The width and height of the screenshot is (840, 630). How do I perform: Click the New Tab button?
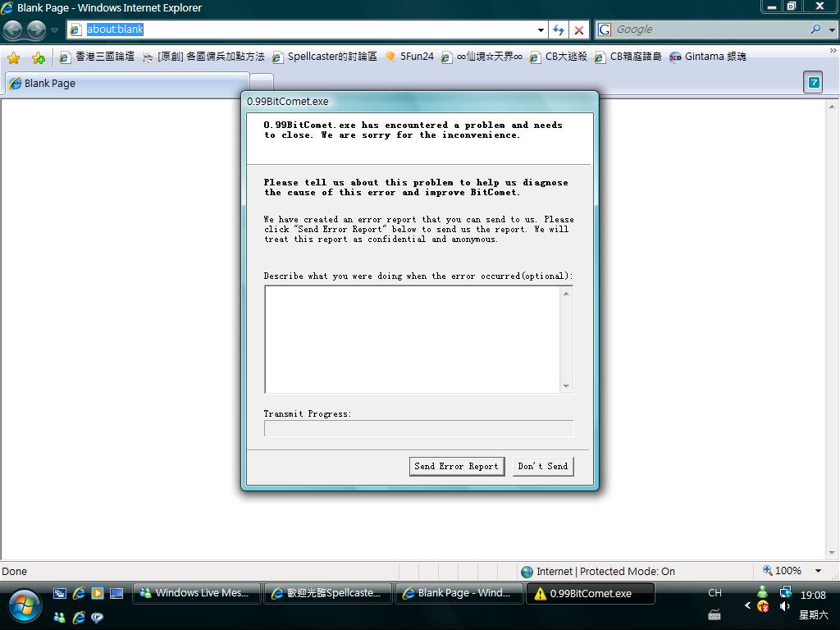point(262,82)
